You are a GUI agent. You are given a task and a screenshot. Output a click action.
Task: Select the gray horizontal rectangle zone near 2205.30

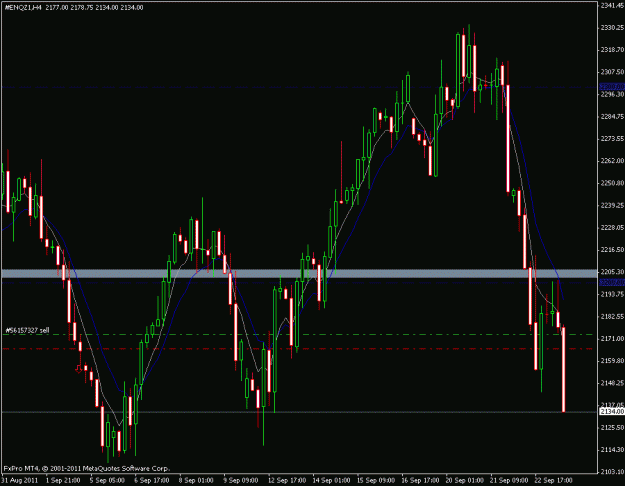pos(299,273)
